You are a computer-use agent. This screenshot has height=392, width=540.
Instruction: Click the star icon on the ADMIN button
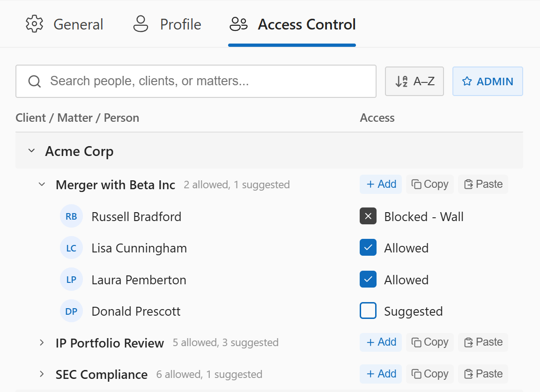(466, 81)
